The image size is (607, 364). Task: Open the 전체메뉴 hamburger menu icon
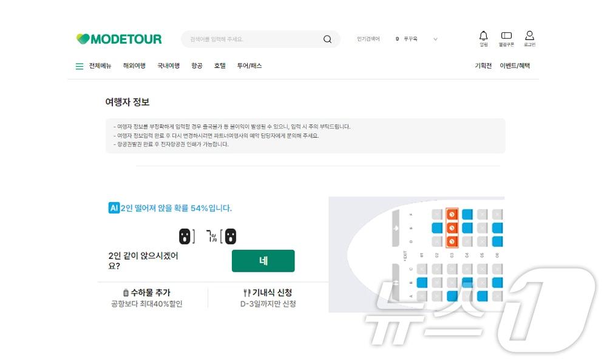click(80, 66)
